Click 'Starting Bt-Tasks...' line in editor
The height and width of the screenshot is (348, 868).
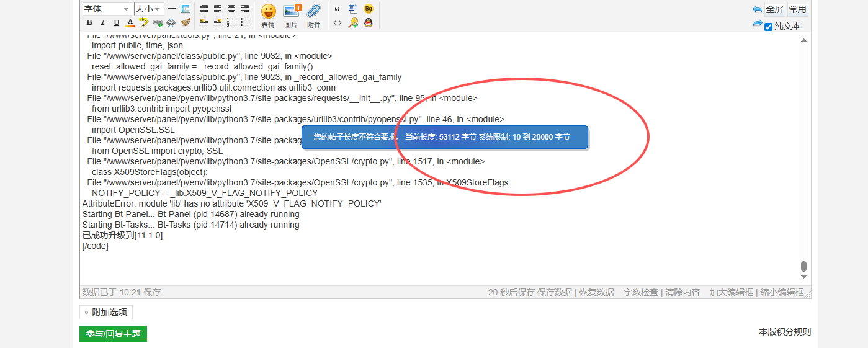(x=191, y=225)
